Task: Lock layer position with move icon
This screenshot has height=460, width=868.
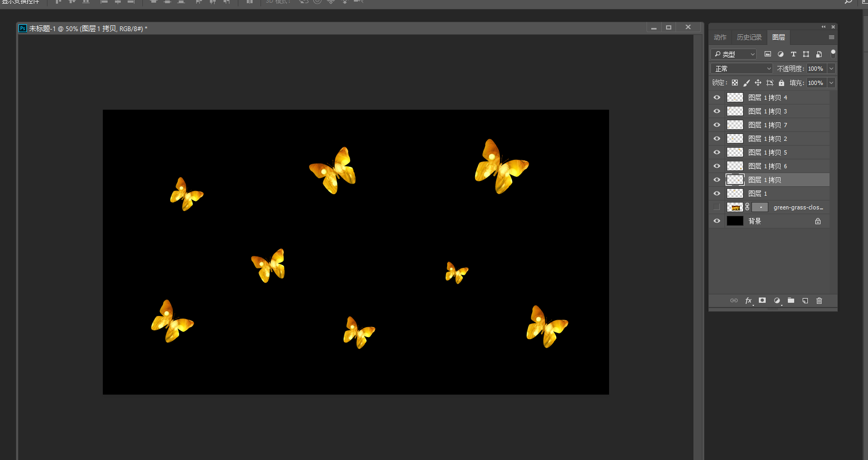Action: pos(758,83)
